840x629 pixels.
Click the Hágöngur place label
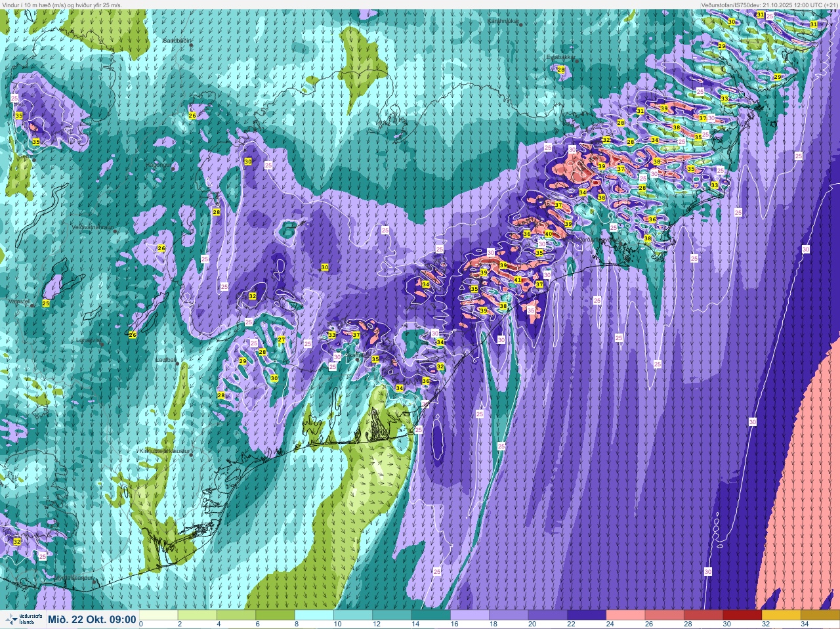click(x=158, y=165)
